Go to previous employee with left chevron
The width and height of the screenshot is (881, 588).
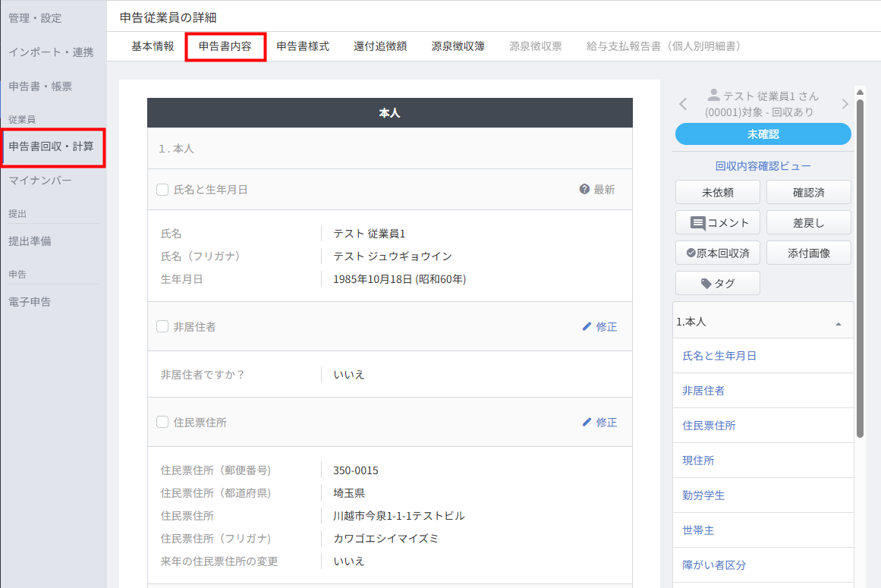point(683,105)
